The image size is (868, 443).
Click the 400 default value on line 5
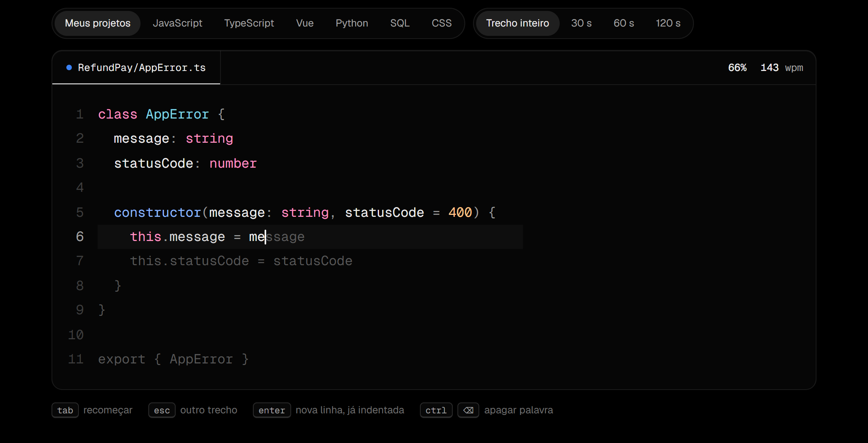pos(460,213)
